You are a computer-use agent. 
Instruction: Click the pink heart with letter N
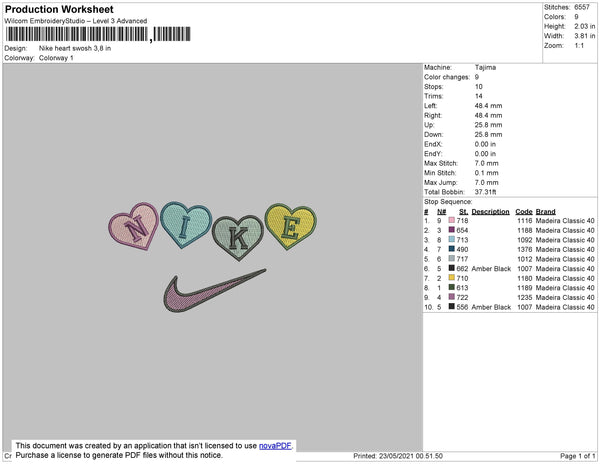[x=134, y=226]
